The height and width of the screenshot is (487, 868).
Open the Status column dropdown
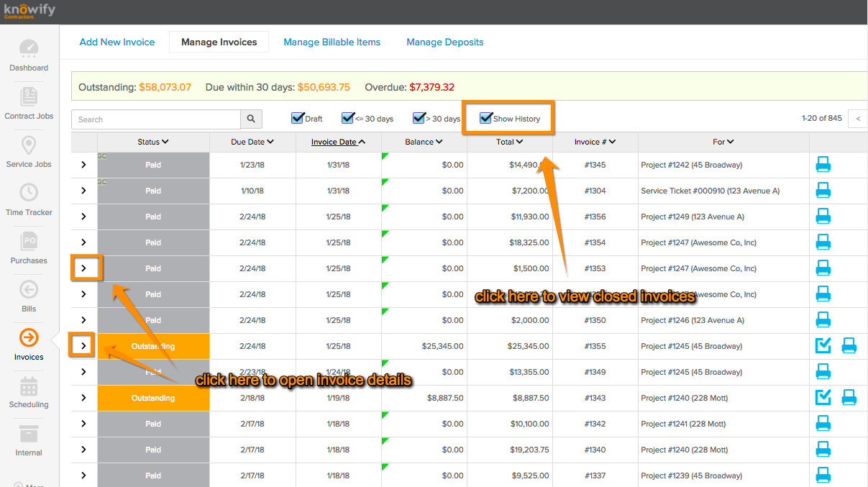(x=153, y=142)
